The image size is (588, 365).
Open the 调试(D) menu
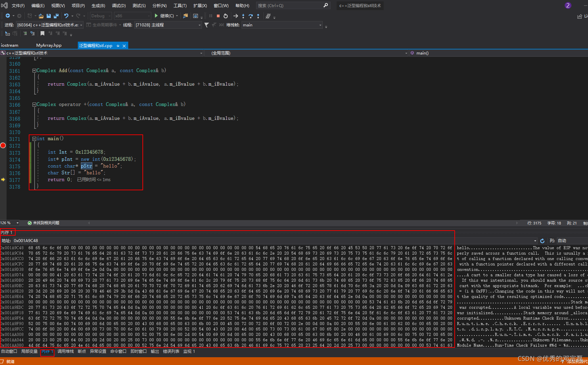click(119, 5)
